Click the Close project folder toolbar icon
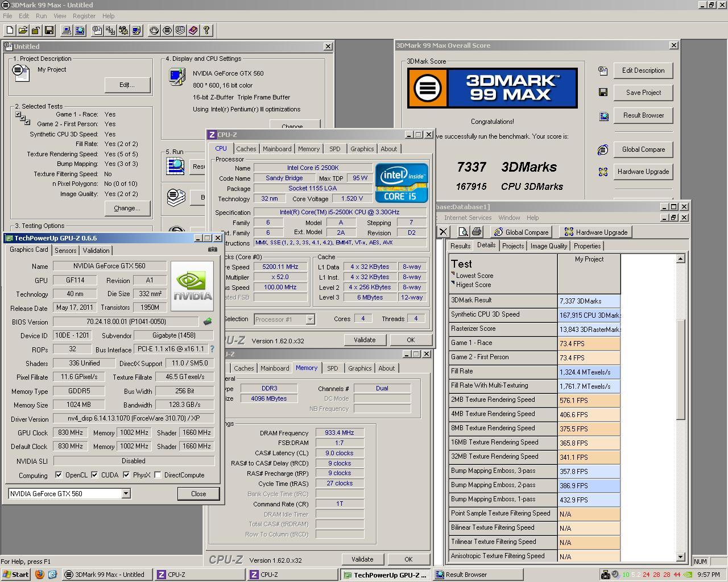 coord(35,30)
